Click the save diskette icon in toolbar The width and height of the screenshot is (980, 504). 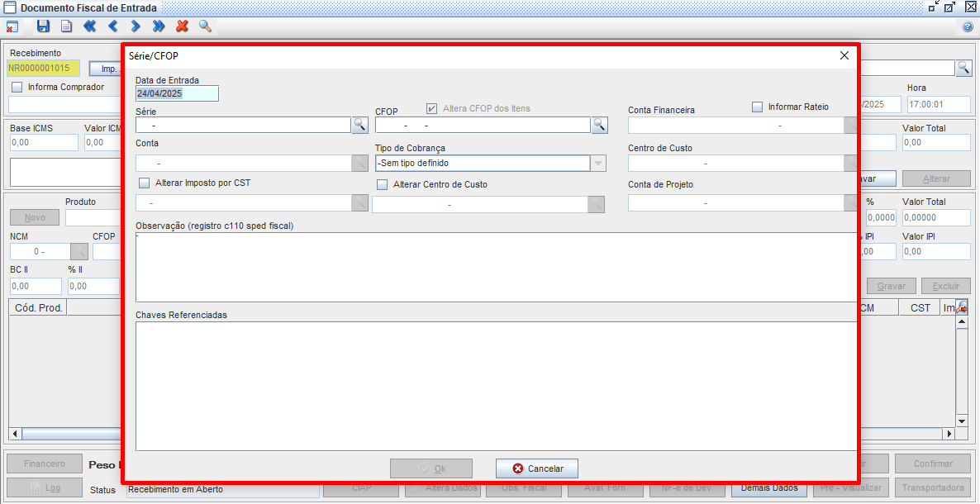[x=43, y=26]
